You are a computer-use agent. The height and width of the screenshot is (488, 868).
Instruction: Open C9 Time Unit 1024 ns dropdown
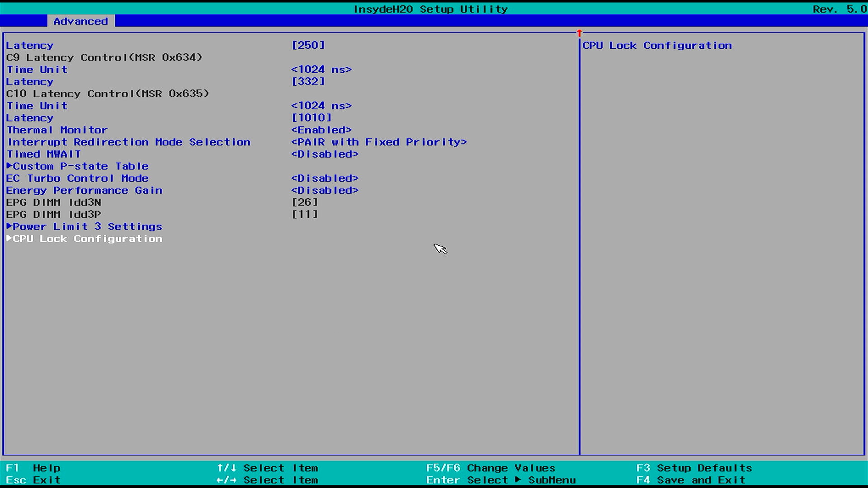321,70
